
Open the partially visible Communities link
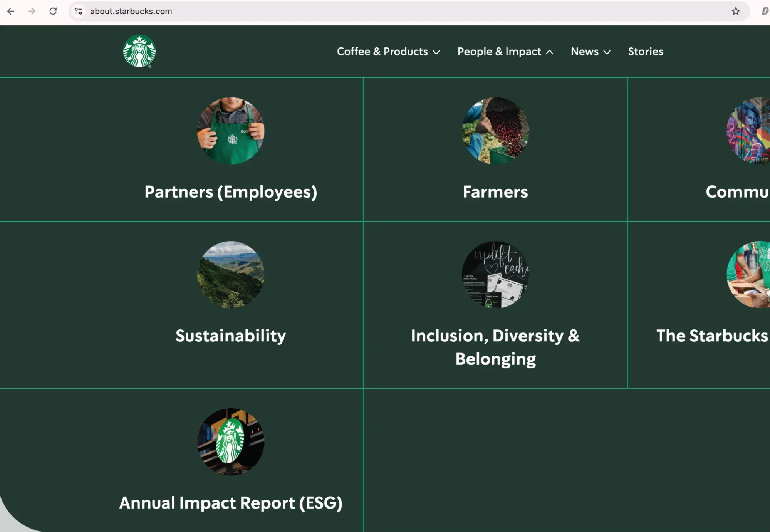(x=738, y=192)
